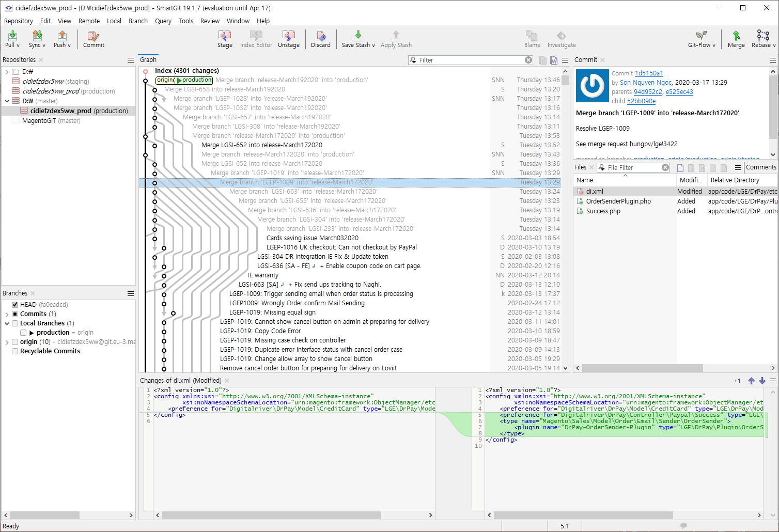Open the Commit tool
779x532 pixels.
(94, 38)
